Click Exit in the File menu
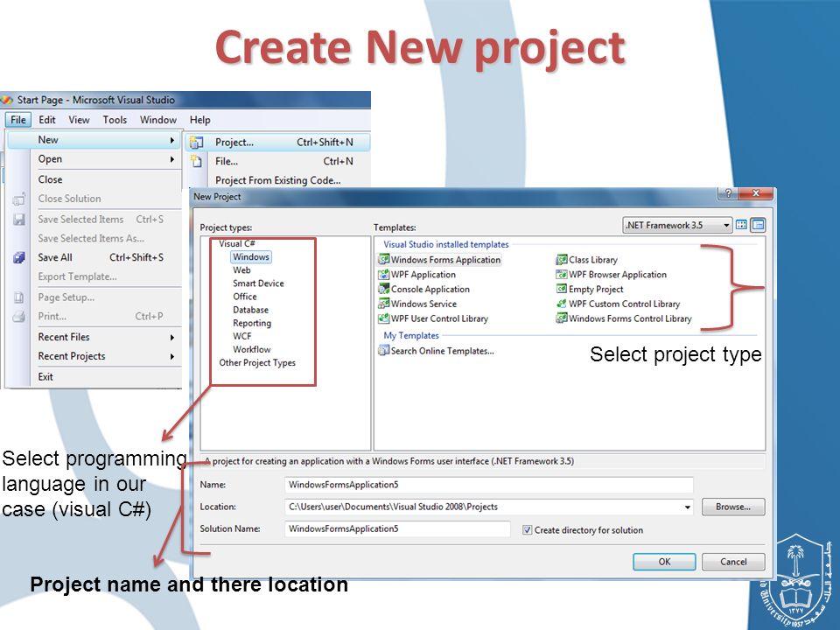 (x=45, y=376)
